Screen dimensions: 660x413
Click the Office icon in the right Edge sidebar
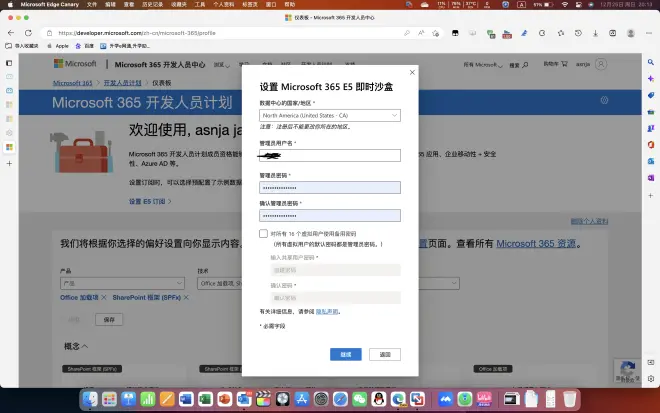click(651, 145)
